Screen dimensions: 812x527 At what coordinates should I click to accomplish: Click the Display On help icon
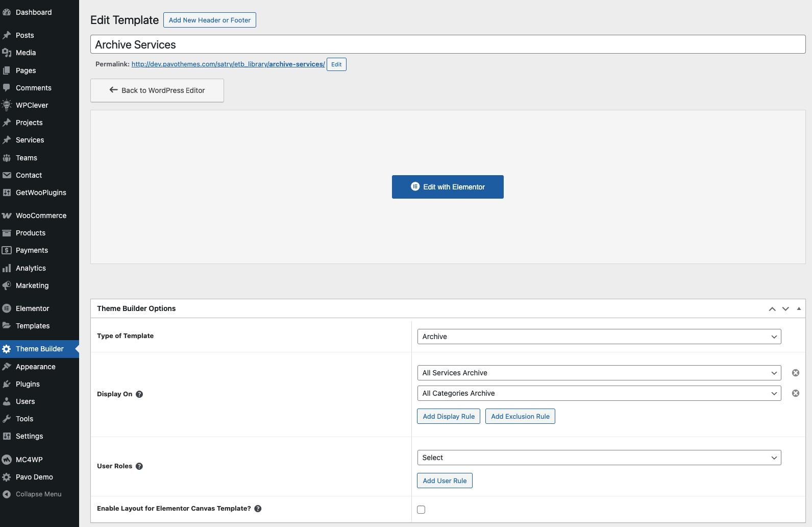[139, 394]
